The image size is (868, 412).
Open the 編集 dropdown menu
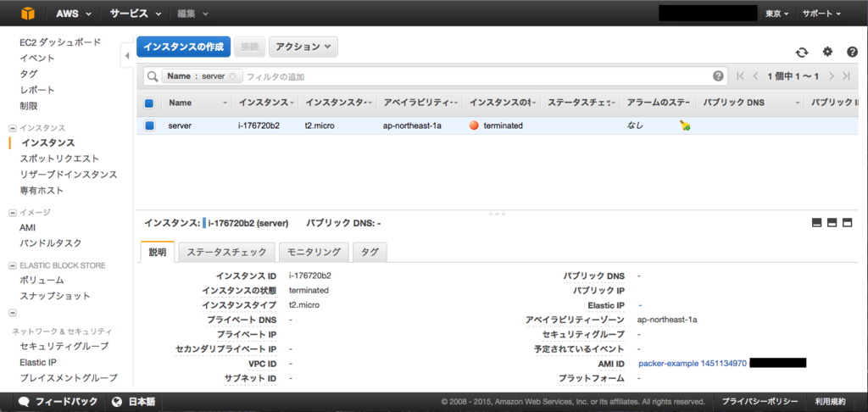tap(192, 14)
